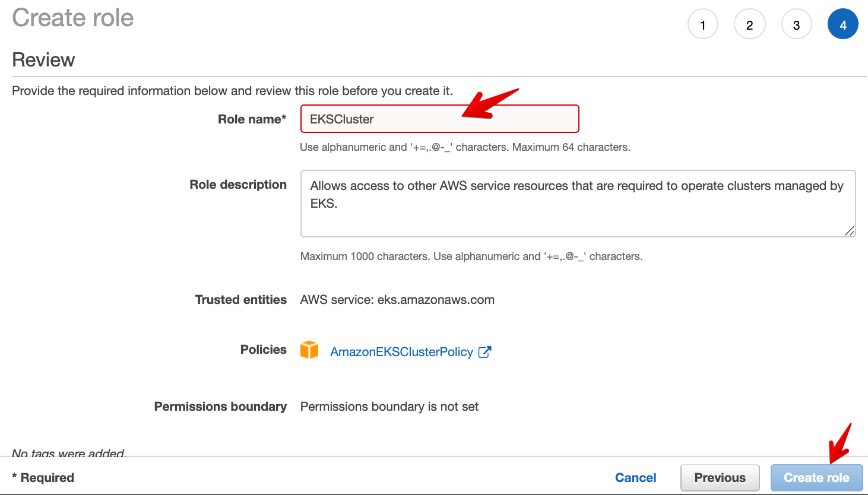Click the Create role button

[816, 478]
